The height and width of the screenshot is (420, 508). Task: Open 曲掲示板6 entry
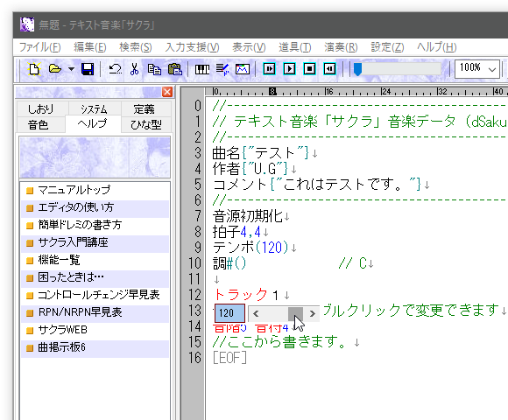pos(95,347)
